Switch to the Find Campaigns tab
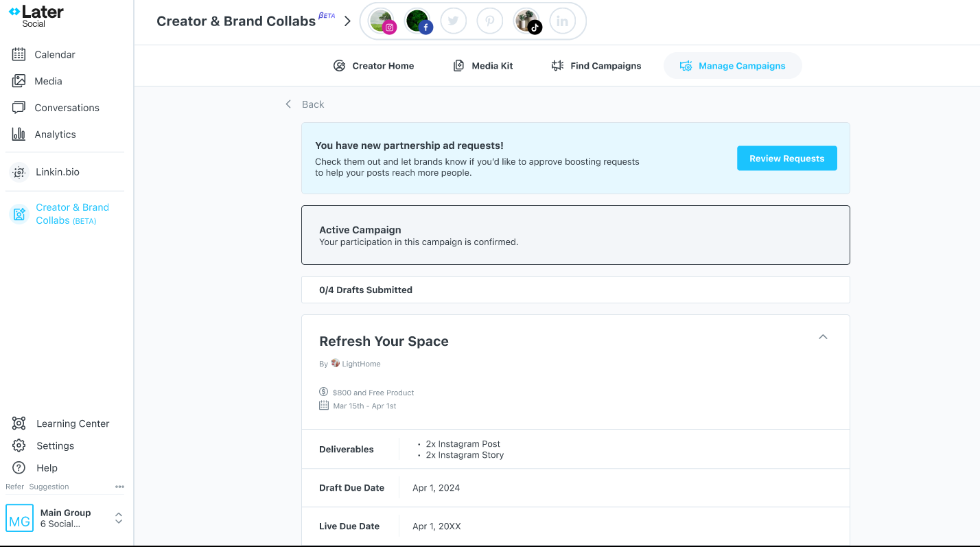Viewport: 980px width, 547px height. pos(596,66)
